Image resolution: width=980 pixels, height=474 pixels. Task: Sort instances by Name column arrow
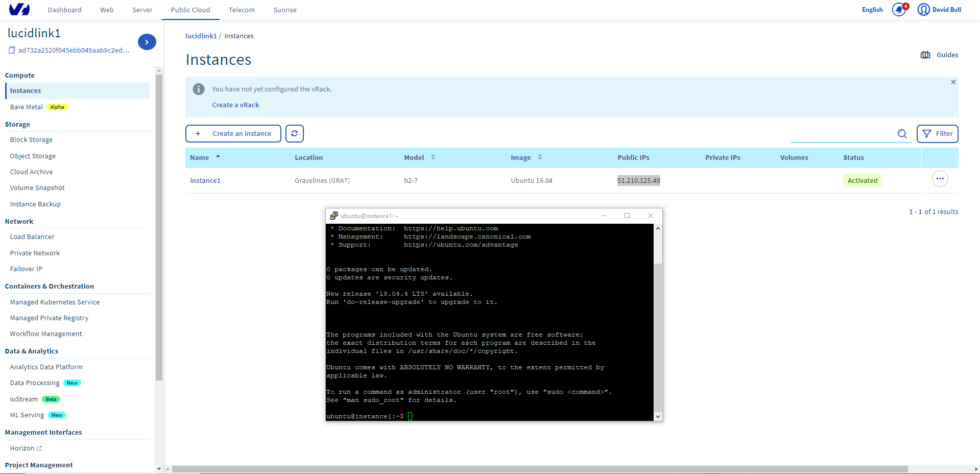[x=218, y=156]
